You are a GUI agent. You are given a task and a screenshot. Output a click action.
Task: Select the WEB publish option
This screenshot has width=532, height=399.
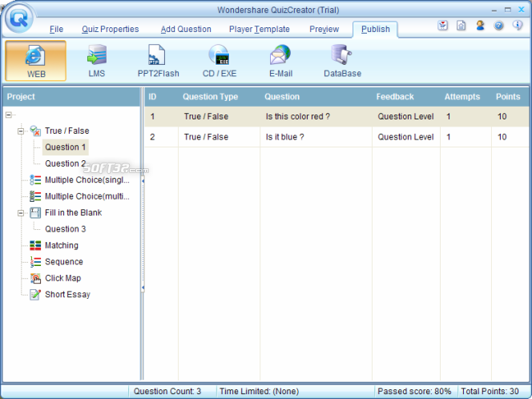(35, 61)
